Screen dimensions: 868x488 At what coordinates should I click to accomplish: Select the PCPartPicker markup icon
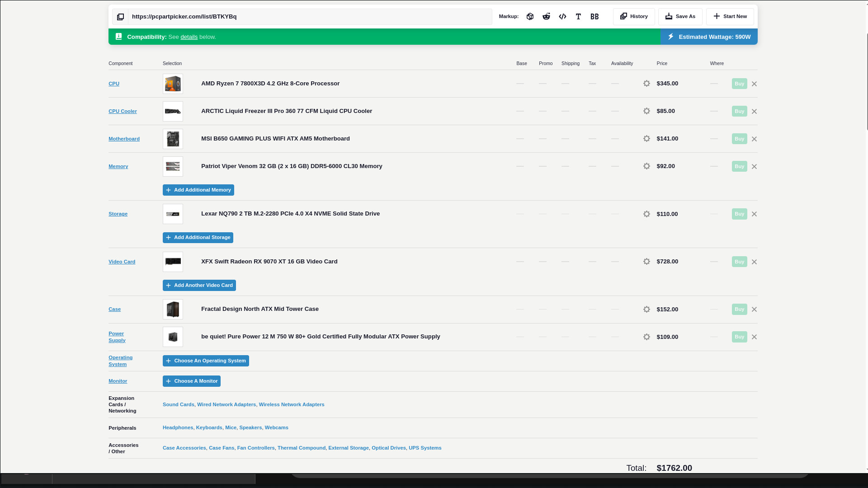click(x=530, y=17)
